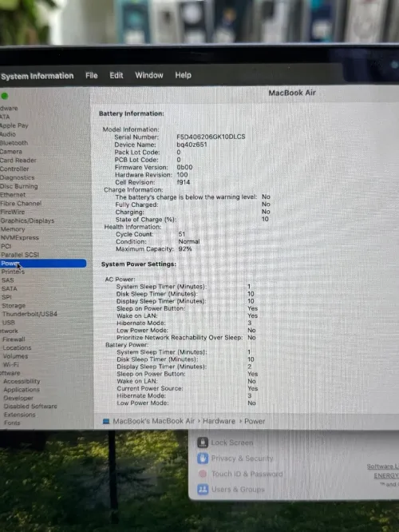Select Developer in the sidebar
Viewport: 399px width, 532px height.
click(18, 398)
